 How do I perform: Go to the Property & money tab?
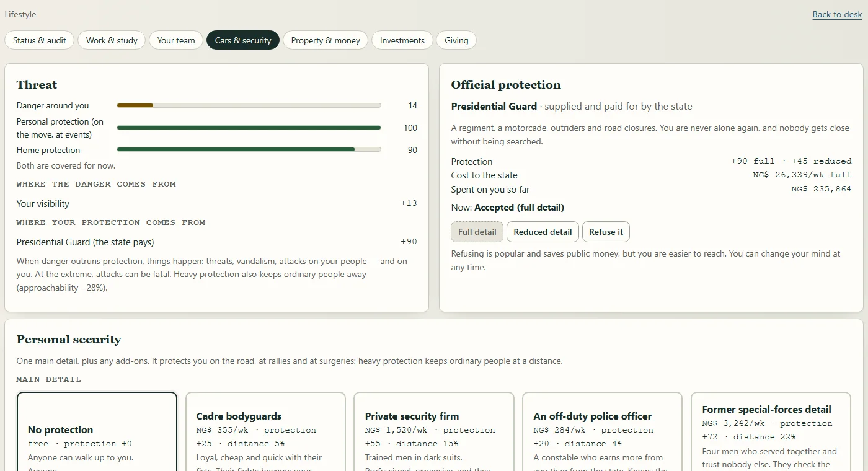(325, 40)
